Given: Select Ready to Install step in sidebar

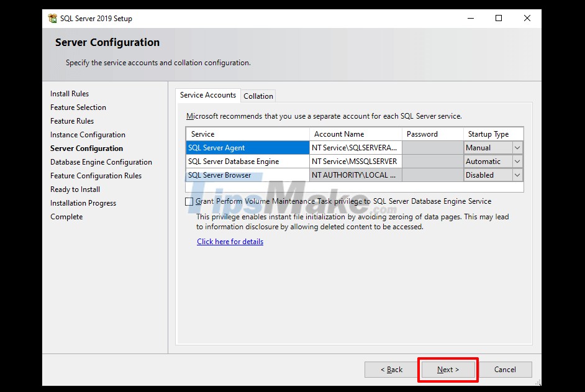Looking at the screenshot, I should click(x=75, y=189).
